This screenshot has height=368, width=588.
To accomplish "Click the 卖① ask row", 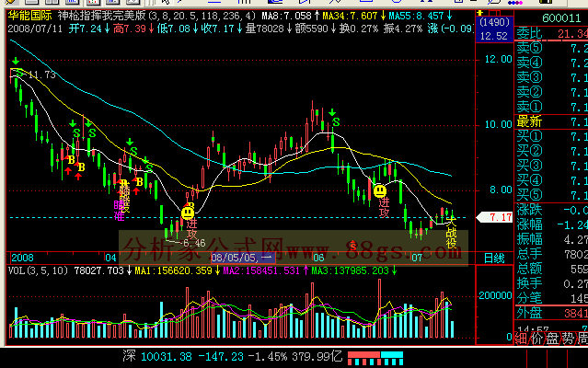I will 551,107.
